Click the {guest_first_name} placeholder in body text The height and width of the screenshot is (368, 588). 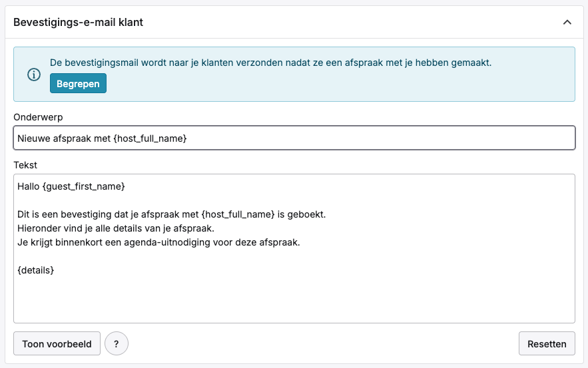83,186
